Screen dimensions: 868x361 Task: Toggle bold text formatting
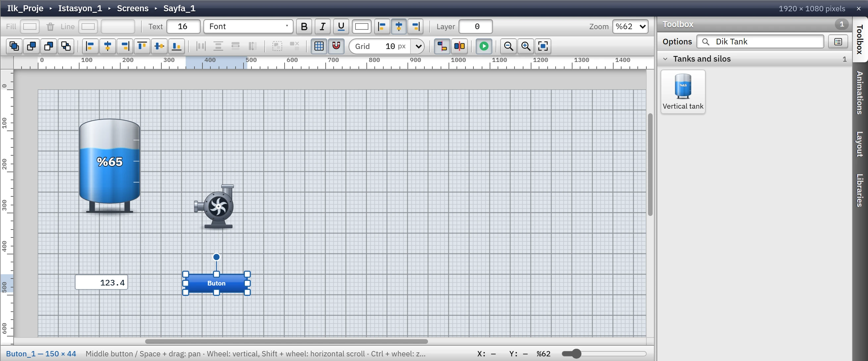304,26
